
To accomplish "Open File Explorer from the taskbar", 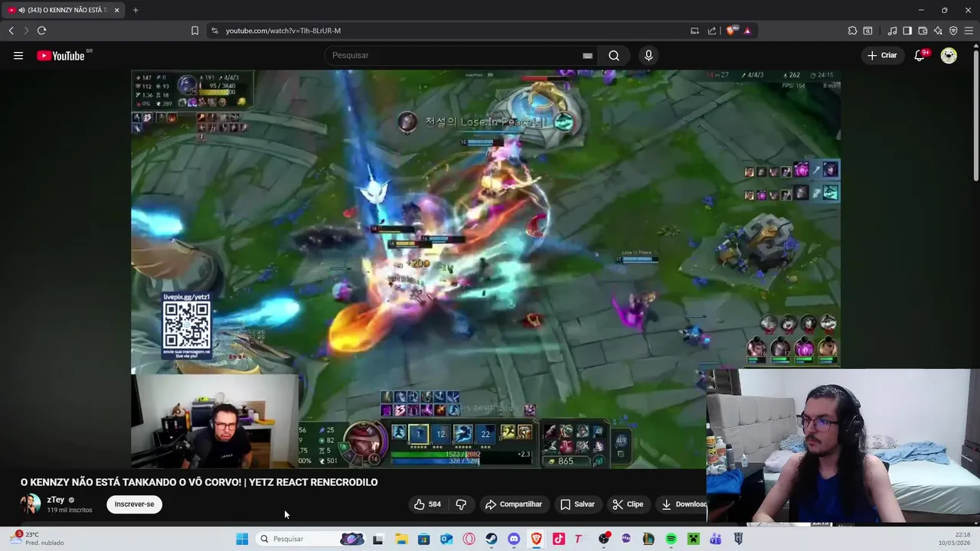I will pos(401,539).
